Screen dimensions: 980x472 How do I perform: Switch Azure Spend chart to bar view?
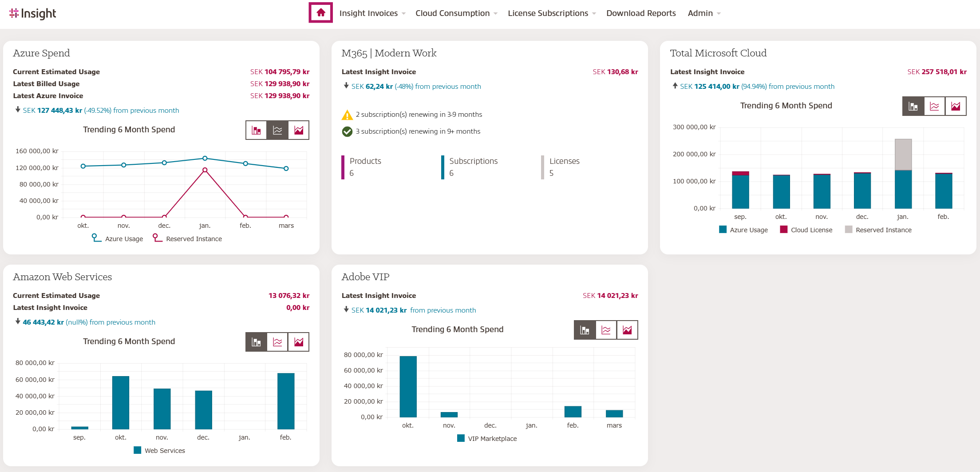(x=257, y=130)
